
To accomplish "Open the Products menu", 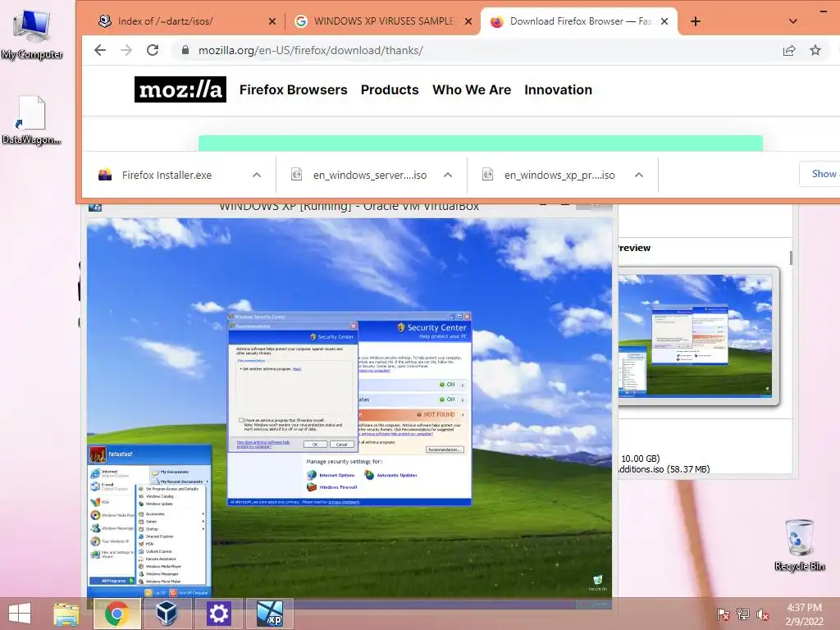I will pyautogui.click(x=390, y=89).
